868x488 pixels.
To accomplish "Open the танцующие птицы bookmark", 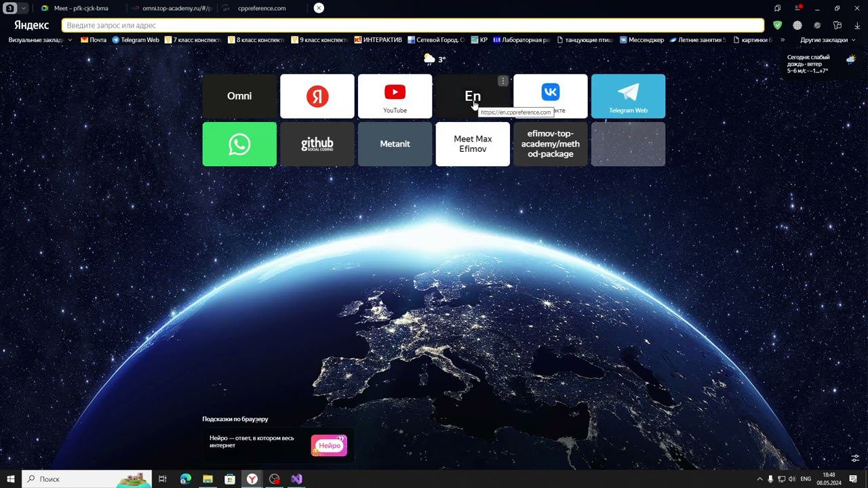I will pyautogui.click(x=585, y=40).
